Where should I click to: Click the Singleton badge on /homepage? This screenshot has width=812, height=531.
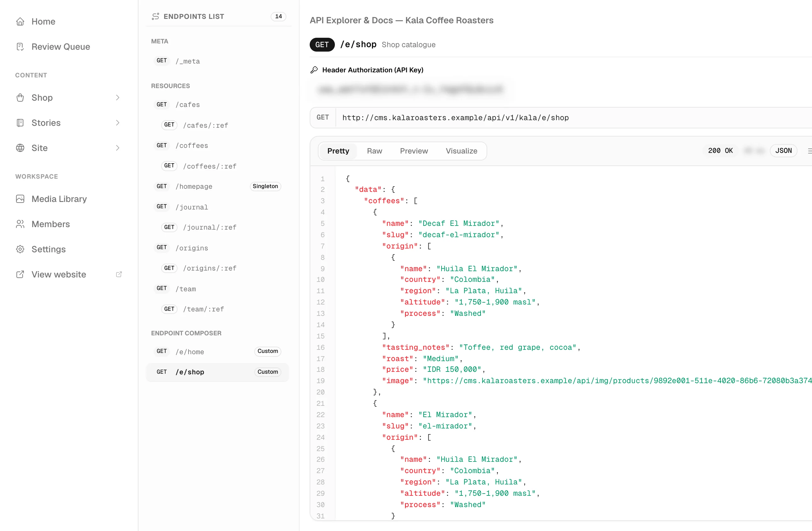click(265, 187)
